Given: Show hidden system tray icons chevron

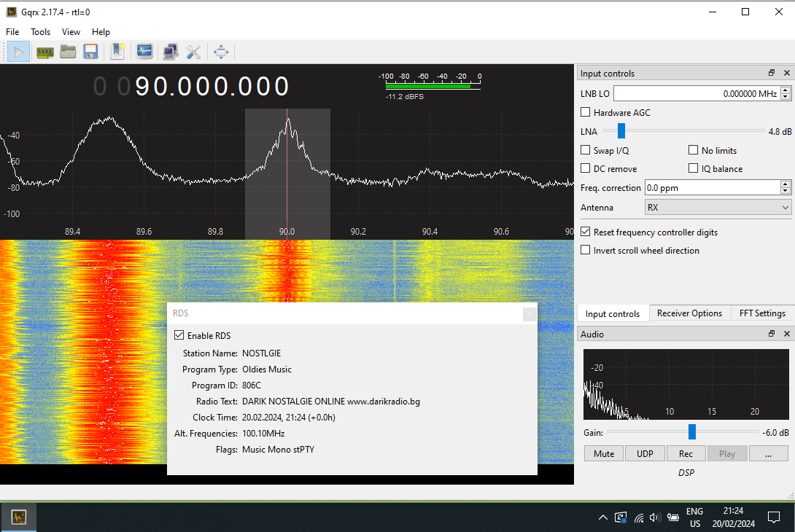Looking at the screenshot, I should 603,517.
